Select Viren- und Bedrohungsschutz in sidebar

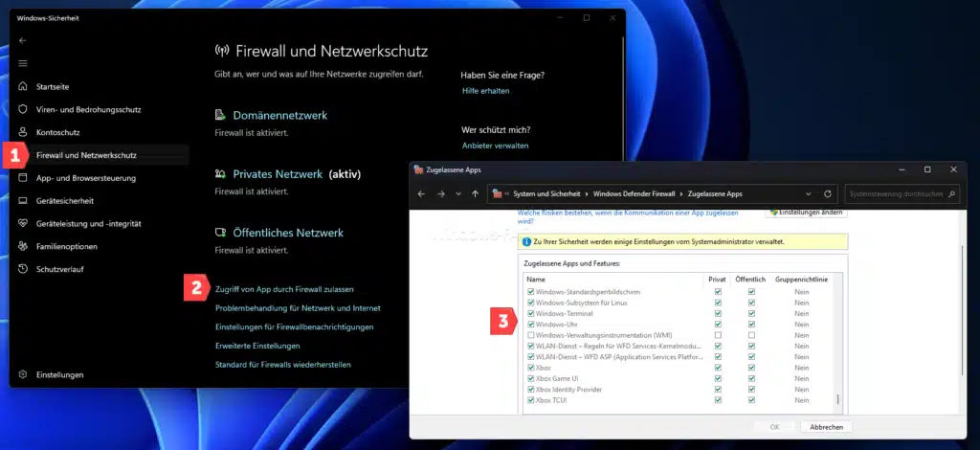pyautogui.click(x=89, y=109)
